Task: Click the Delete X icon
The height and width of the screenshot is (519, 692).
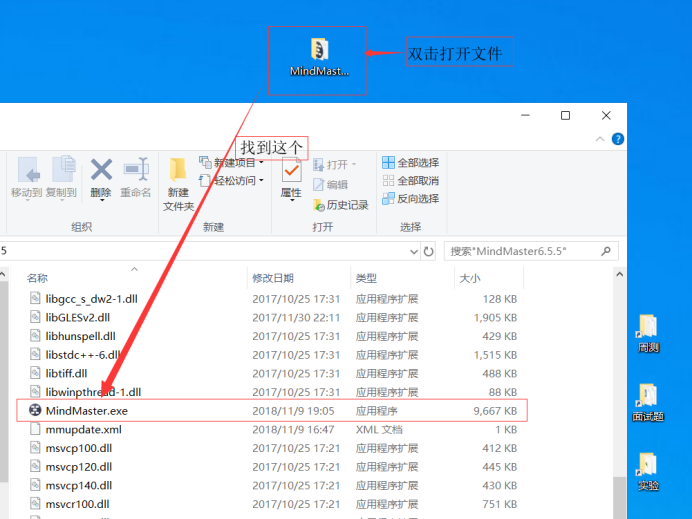Action: point(101,169)
